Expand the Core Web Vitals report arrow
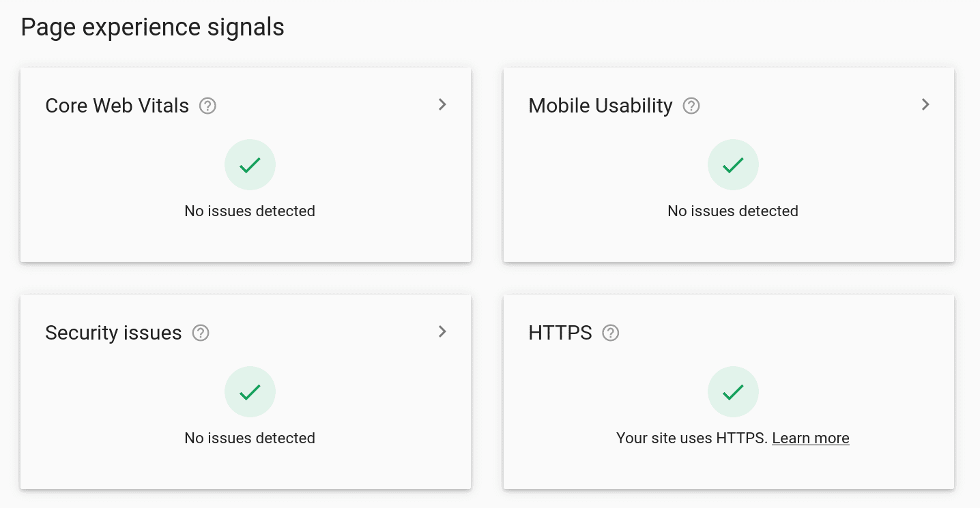980x508 pixels. (x=442, y=104)
